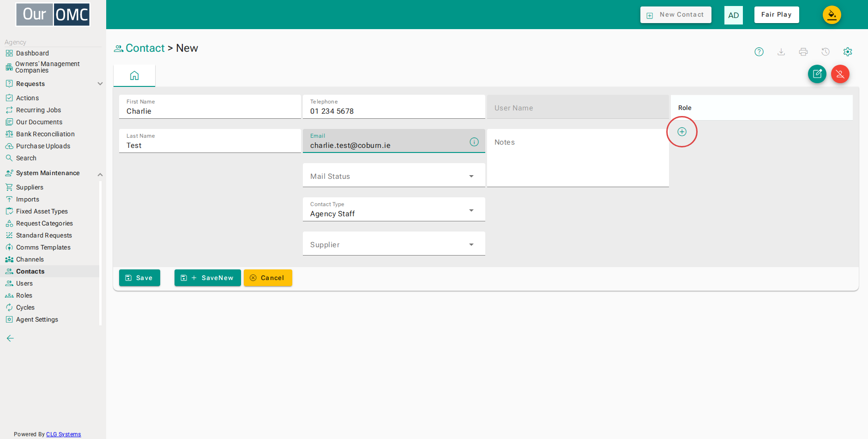
Task: Add a role with plus icon
Action: tap(682, 132)
